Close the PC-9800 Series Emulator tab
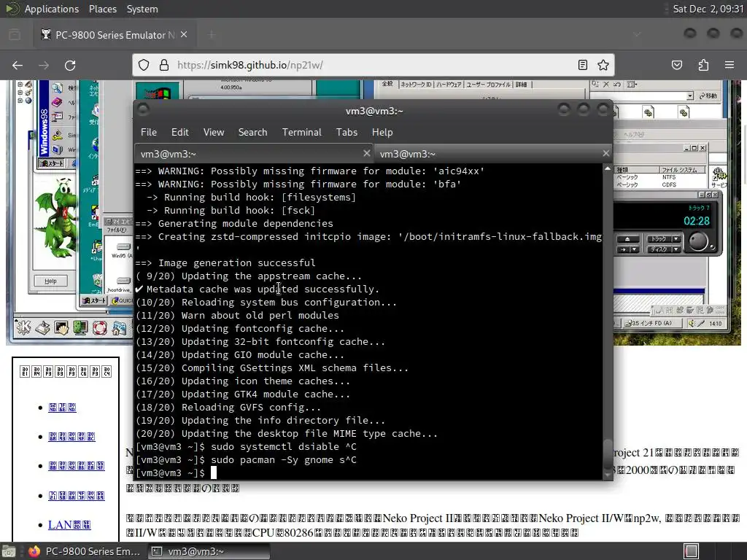Image resolution: width=747 pixels, height=560 pixels. click(184, 35)
